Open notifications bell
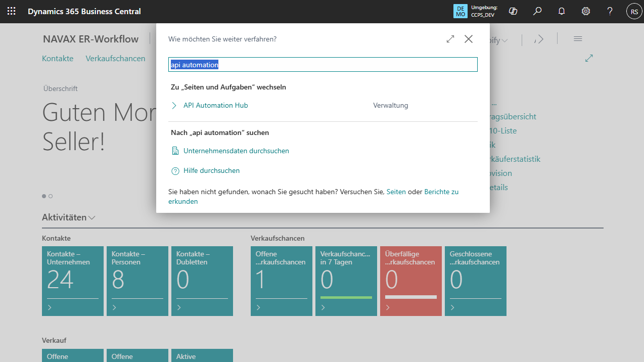 pos(562,11)
